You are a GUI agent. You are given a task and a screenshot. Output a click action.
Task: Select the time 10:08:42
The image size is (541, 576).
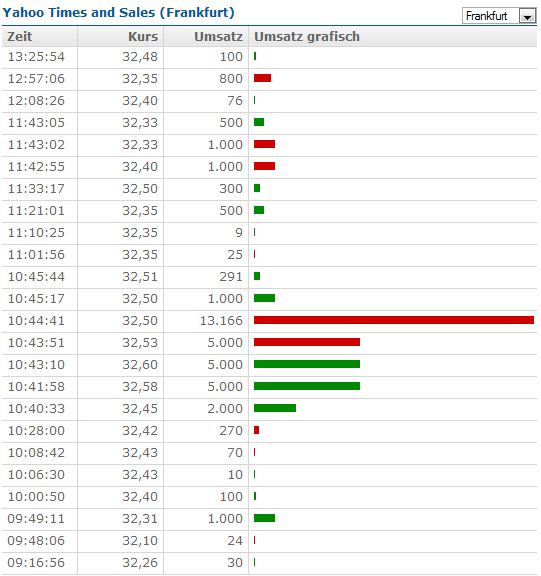click(36, 453)
